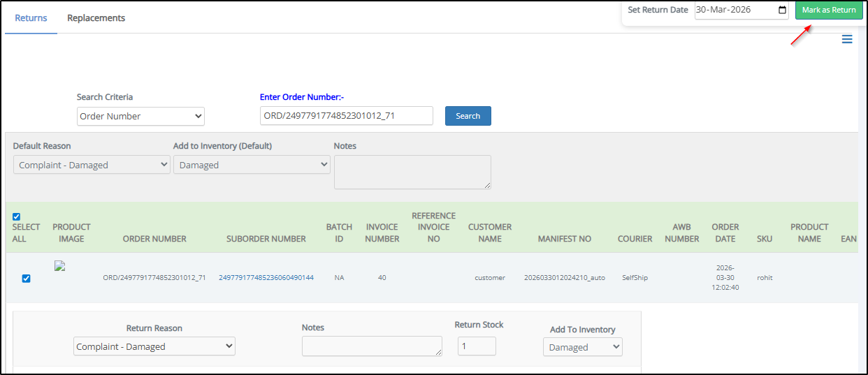Click the default Notes text area
The height and width of the screenshot is (375, 868).
click(412, 172)
